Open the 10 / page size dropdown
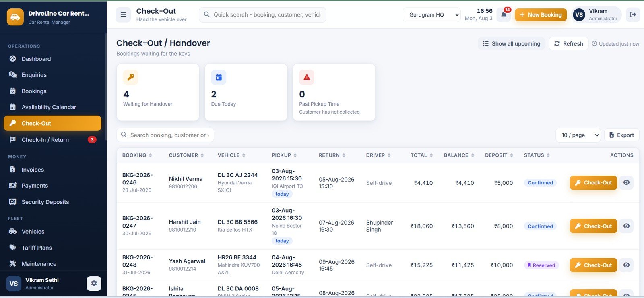The width and height of the screenshot is (644, 298). click(x=578, y=135)
